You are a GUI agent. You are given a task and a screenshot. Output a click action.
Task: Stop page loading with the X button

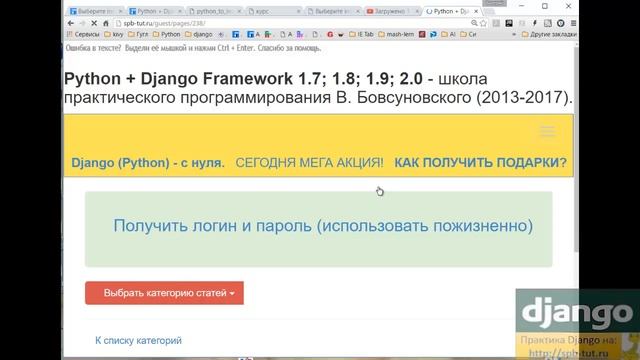coord(93,23)
